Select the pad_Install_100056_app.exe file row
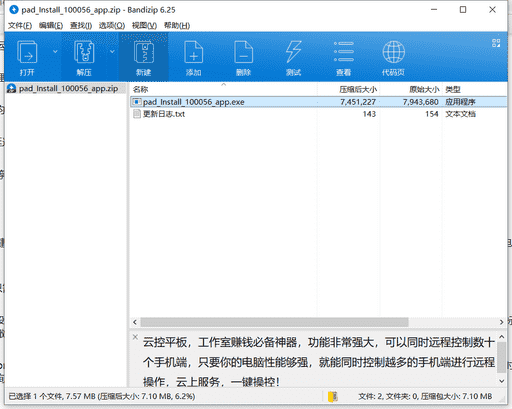Viewport: 512px width, 409px height. click(318, 102)
